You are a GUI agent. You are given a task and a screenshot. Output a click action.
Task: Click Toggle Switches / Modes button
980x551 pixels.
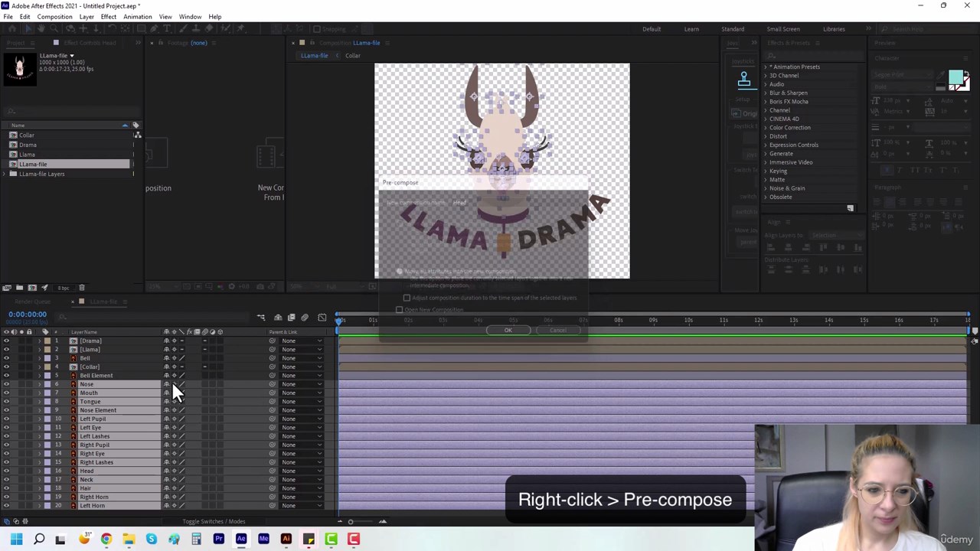pyautogui.click(x=214, y=522)
